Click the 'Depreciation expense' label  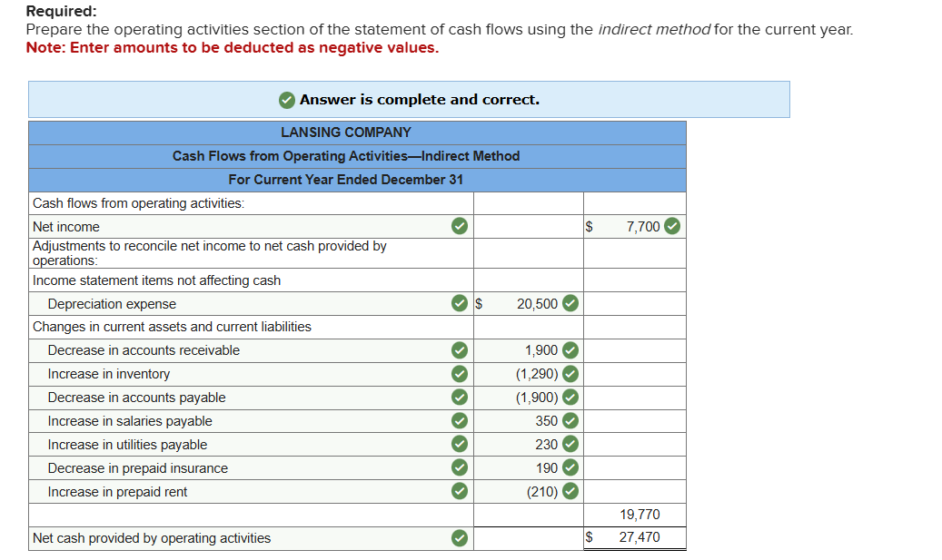click(x=112, y=304)
